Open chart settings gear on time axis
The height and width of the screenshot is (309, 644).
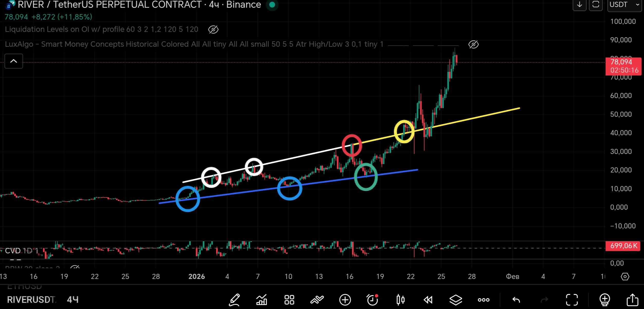tap(625, 277)
